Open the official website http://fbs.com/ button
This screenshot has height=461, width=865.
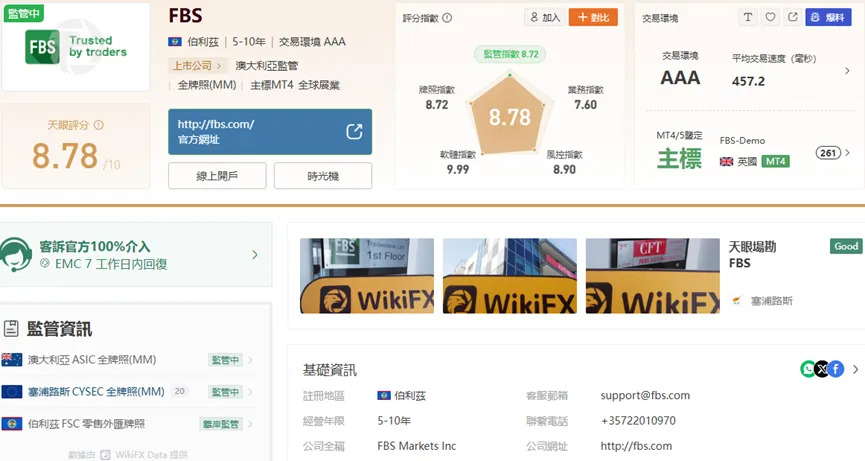coord(270,132)
